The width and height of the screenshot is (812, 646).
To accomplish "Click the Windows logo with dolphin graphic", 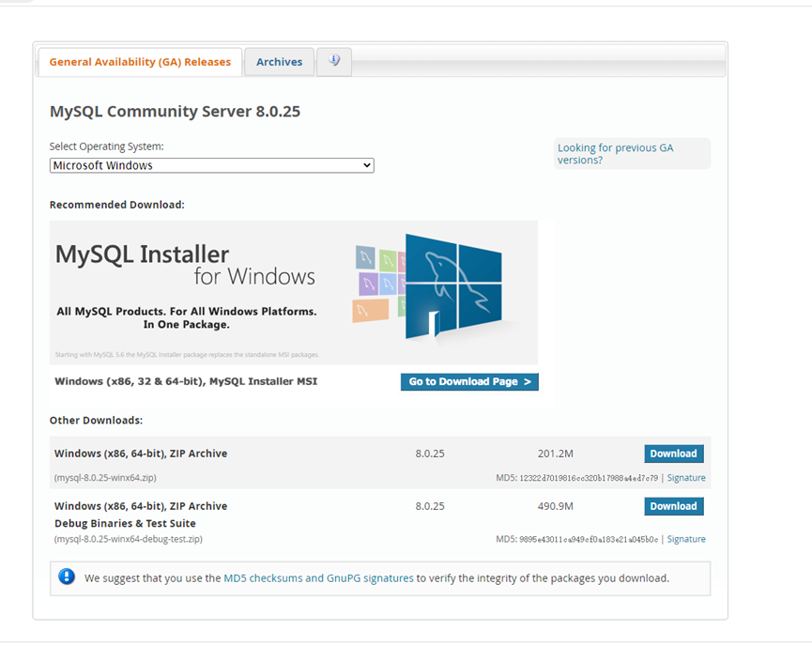I will [x=453, y=285].
